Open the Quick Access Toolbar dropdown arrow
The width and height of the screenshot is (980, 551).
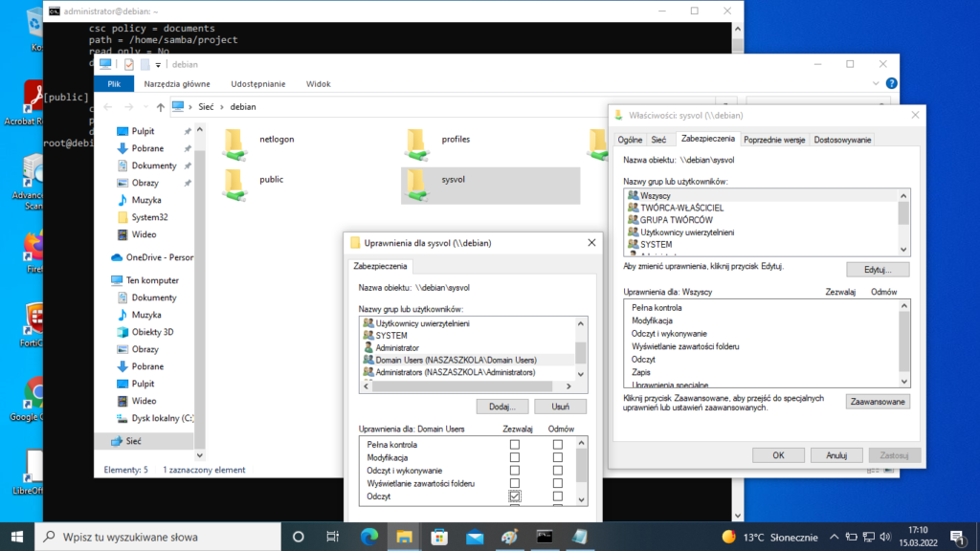click(159, 64)
